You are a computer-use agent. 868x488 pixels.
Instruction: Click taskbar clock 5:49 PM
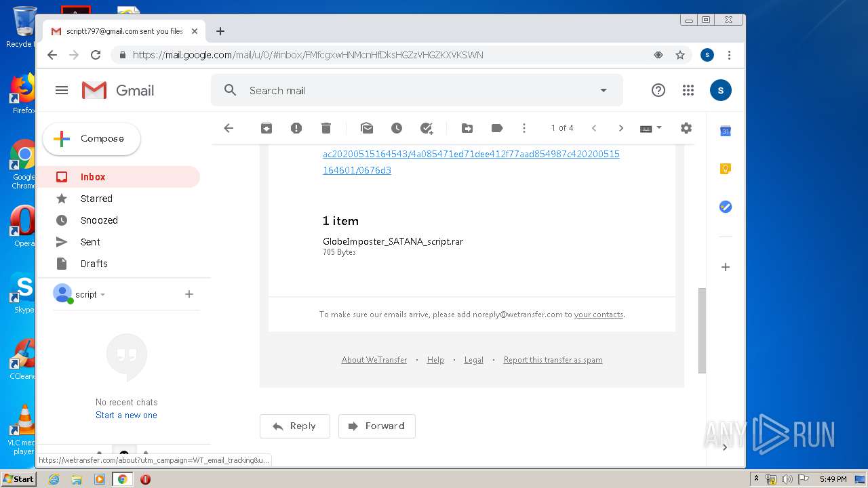click(833, 479)
